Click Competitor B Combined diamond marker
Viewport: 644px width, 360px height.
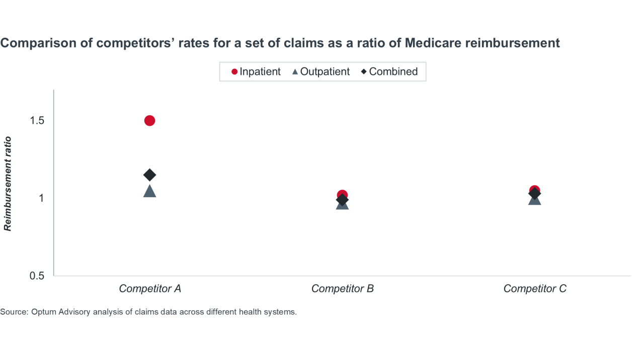pos(342,200)
